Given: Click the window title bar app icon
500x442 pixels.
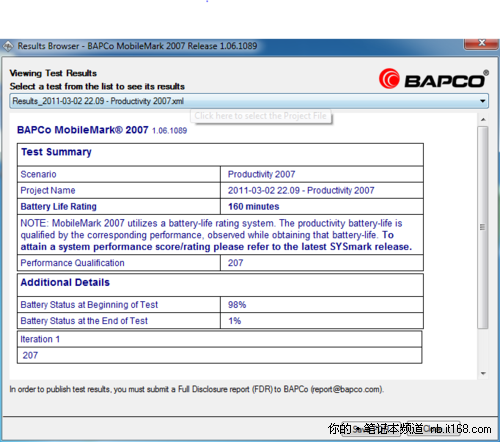Looking at the screenshot, I should (8, 46).
